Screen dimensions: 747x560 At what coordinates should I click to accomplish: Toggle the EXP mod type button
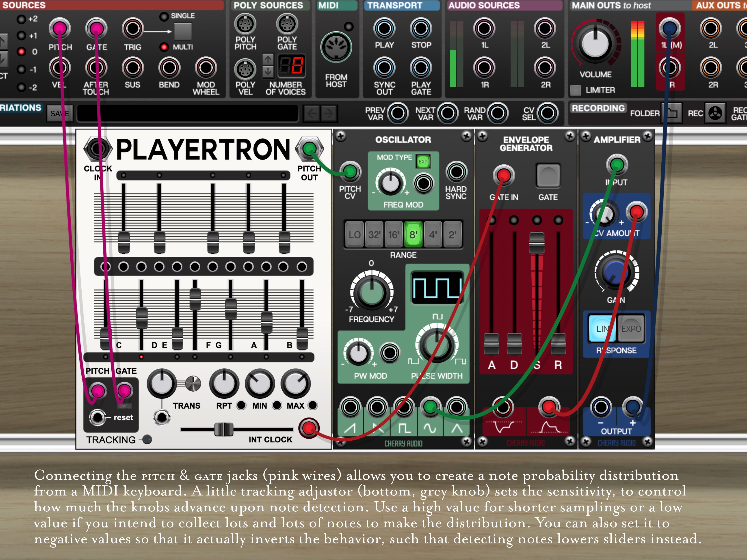(x=423, y=162)
